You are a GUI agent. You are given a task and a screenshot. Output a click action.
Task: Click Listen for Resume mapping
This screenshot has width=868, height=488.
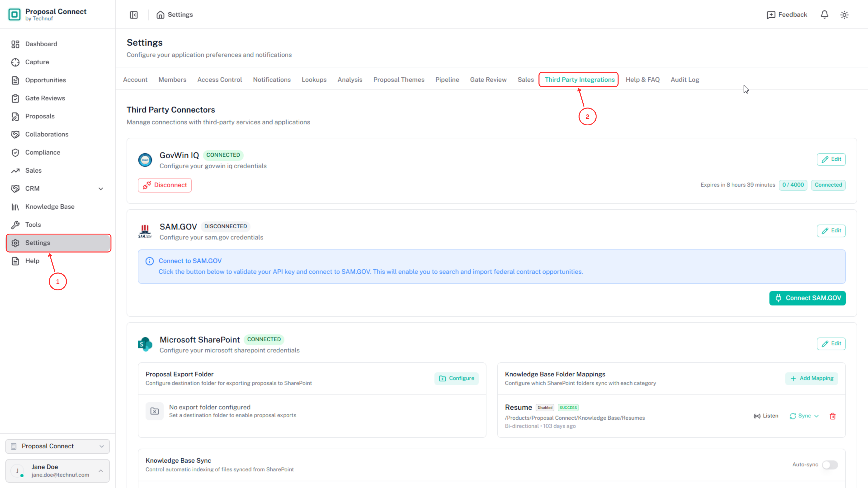[766, 416]
